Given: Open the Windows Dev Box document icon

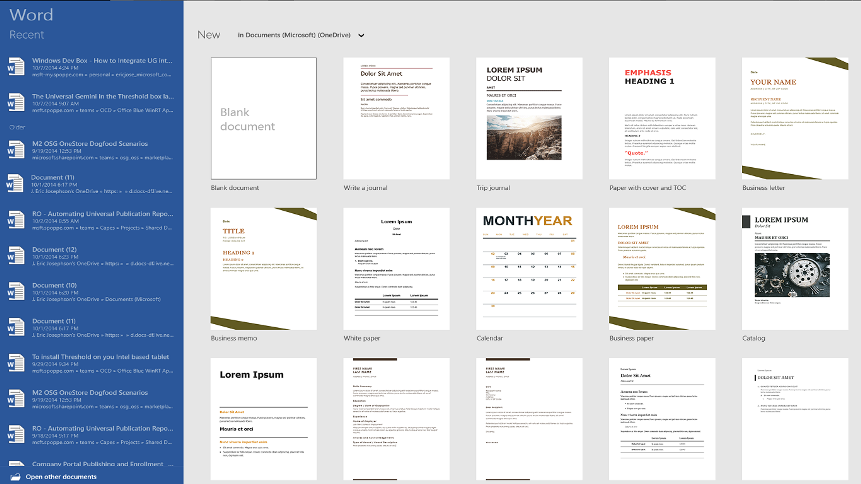Looking at the screenshot, I should coord(16,66).
